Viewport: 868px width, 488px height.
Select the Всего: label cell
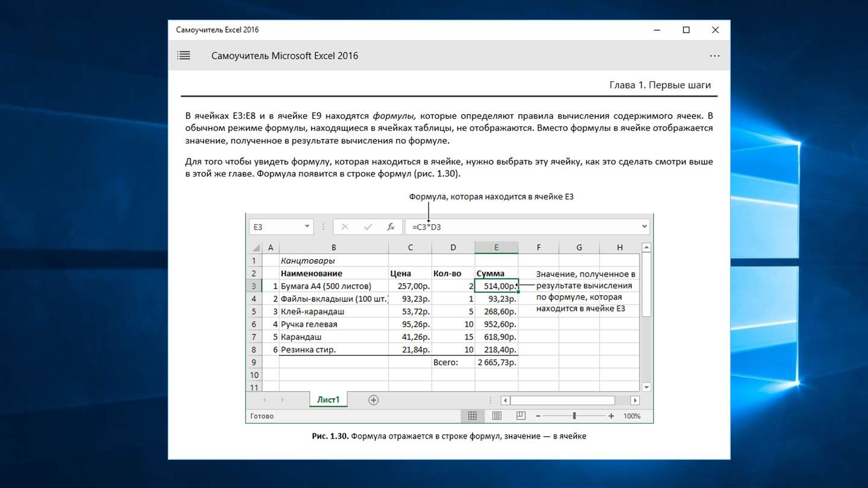click(453, 362)
